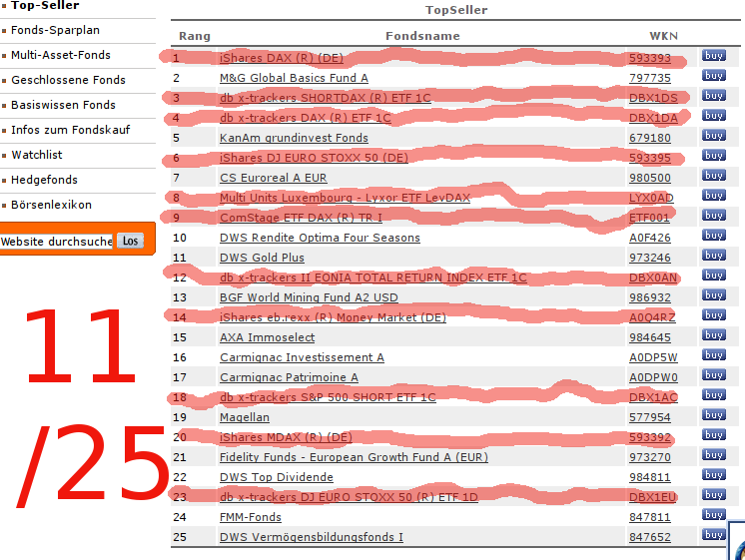Screen dimensions: 745x560
Task: Click buy button for Carmignac Investissement A
Action: tap(714, 354)
